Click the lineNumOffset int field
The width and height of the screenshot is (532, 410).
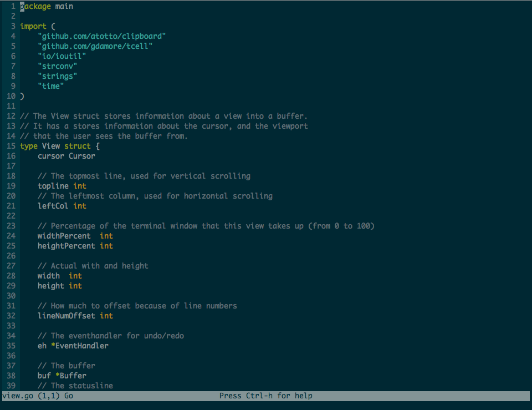click(x=74, y=316)
